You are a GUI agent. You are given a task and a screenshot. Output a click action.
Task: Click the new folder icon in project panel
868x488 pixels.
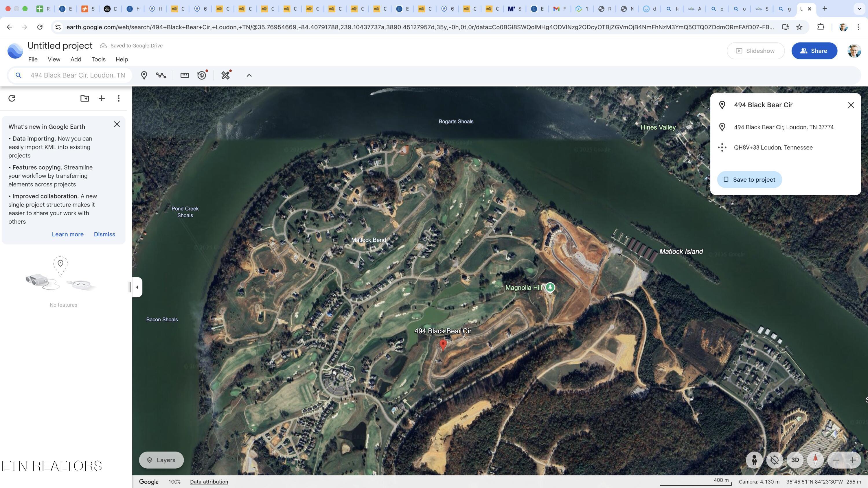tap(84, 98)
